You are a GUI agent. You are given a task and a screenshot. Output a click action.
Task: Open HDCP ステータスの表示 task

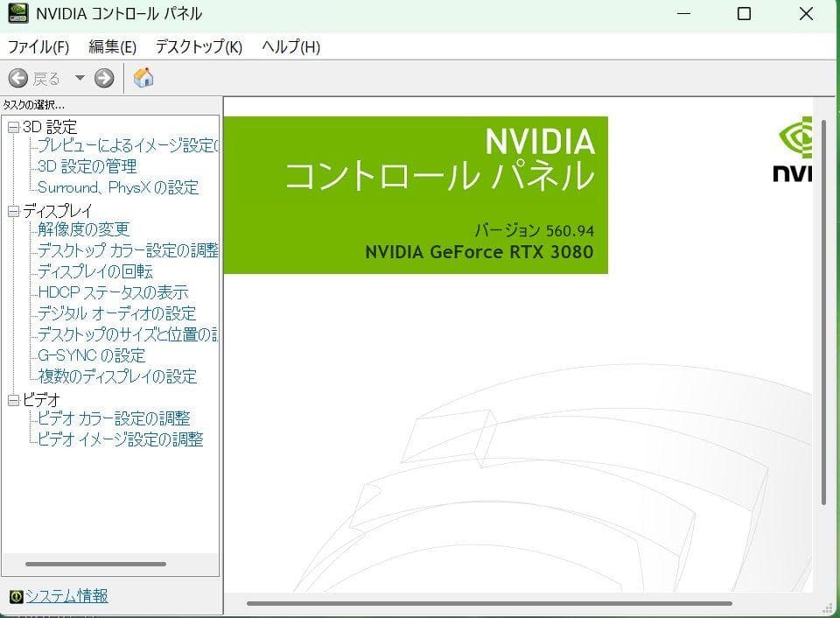[113, 292]
